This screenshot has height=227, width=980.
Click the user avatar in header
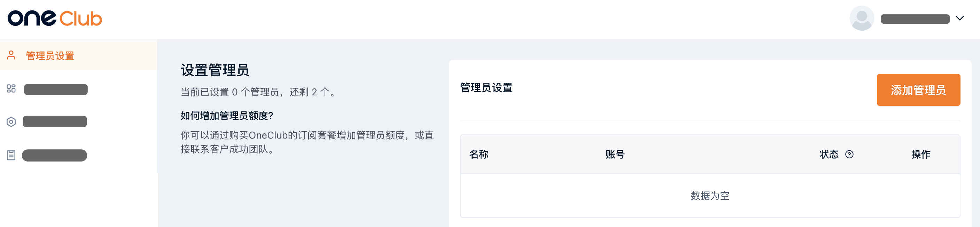862,18
